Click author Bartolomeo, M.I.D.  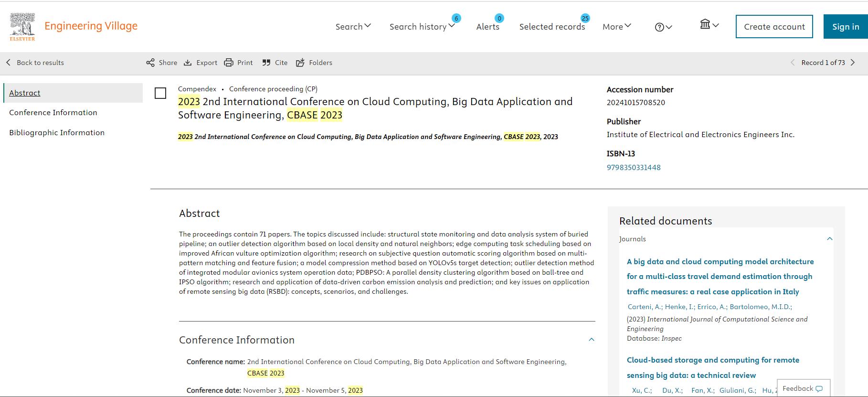pyautogui.click(x=761, y=307)
